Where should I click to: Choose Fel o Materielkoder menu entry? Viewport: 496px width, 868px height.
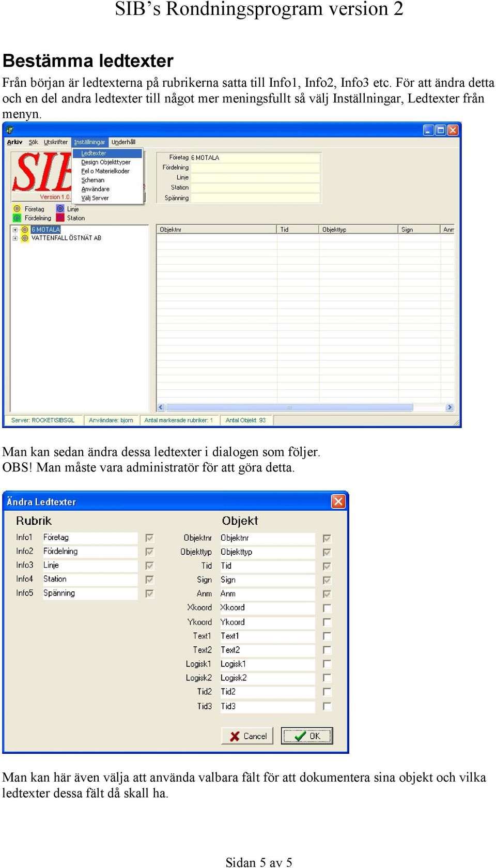(x=107, y=171)
